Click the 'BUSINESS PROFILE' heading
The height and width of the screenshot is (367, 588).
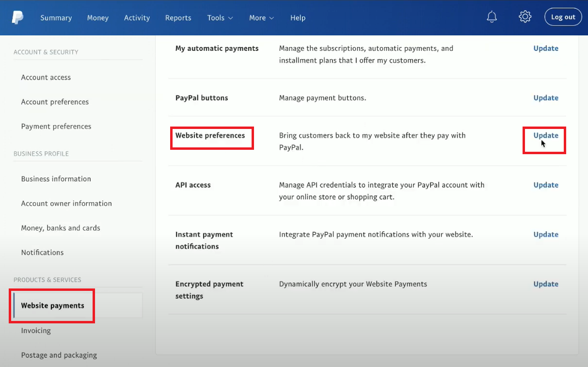pyautogui.click(x=41, y=154)
